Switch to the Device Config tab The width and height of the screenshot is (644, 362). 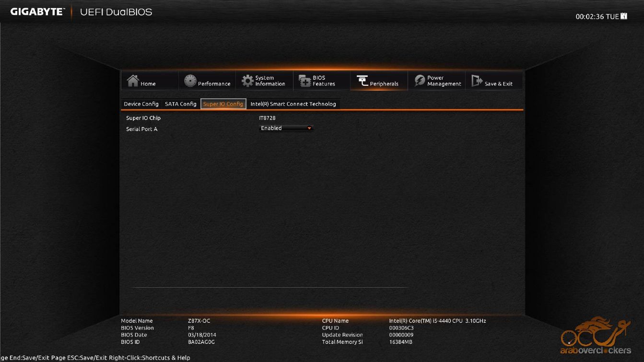click(141, 104)
